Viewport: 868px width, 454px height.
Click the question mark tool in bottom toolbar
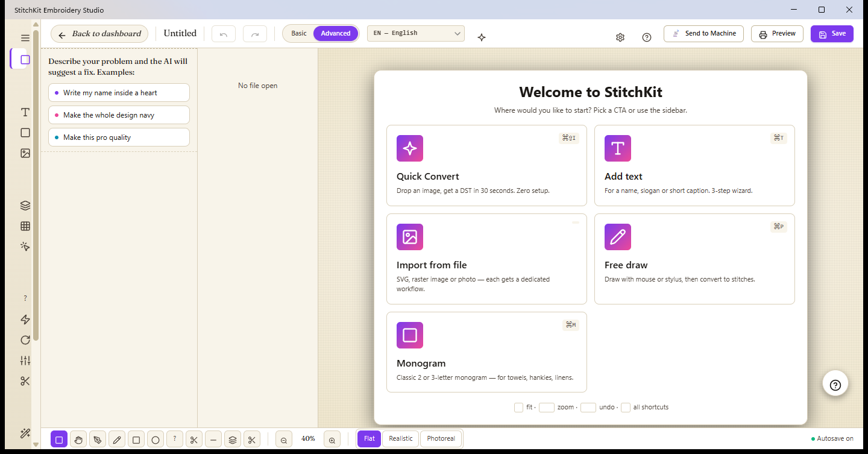tap(175, 440)
